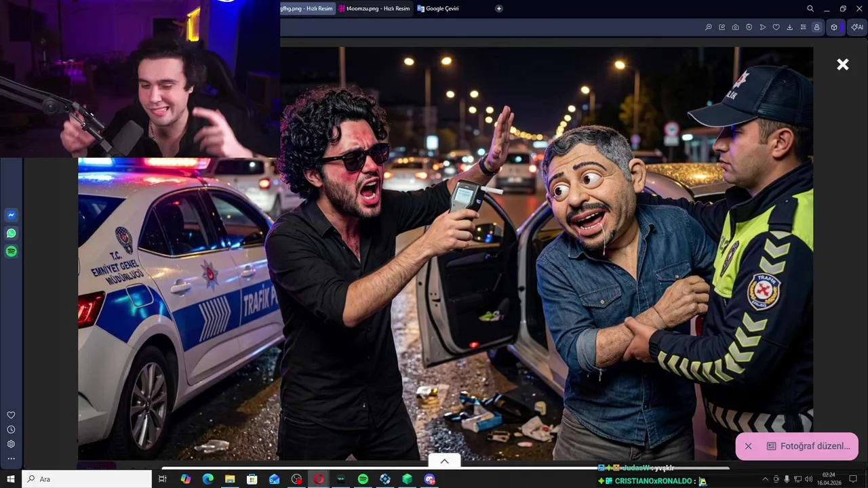Open Microsoft Edge from the taskbar
868x488 pixels.
point(208,479)
